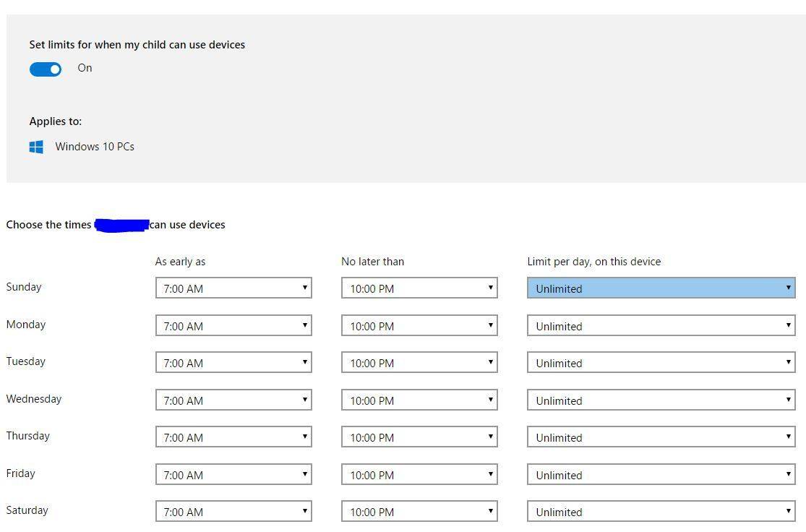Viewport: 806px width, 532px height.
Task: Open Friday's 'As early as' dropdown
Action: [x=234, y=474]
